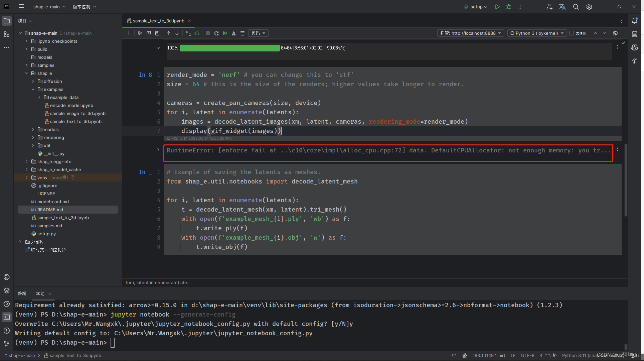Click the托管 localhost:8888 dropdown
The width and height of the screenshot is (644, 361).
[x=471, y=33]
